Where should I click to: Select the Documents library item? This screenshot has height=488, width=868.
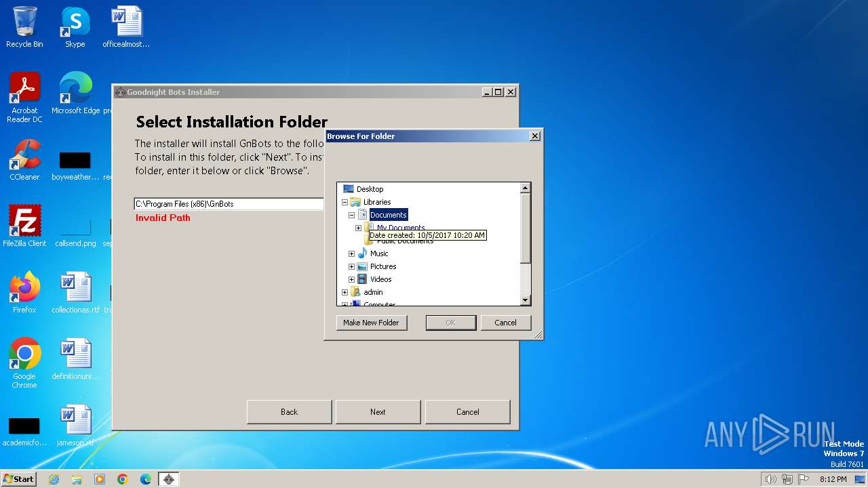pyautogui.click(x=388, y=215)
